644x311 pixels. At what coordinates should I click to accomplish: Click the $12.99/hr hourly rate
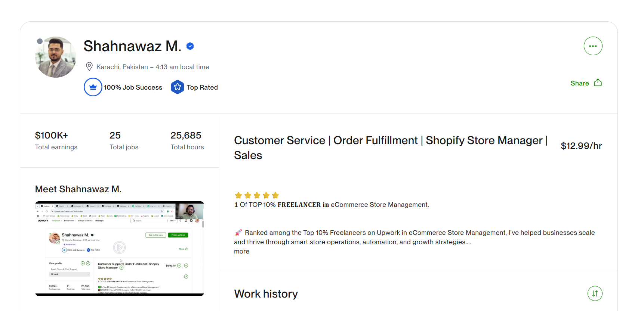[581, 146]
